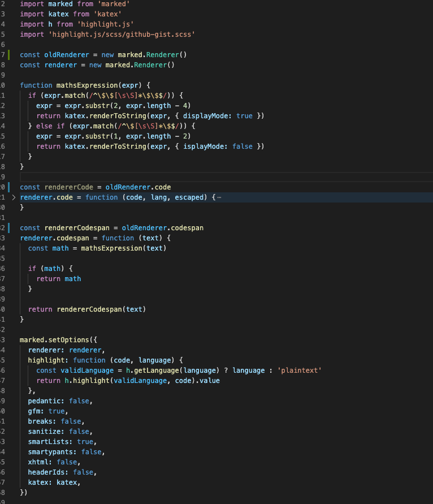
Task: Click 'const math' declaration
Action: point(48,248)
